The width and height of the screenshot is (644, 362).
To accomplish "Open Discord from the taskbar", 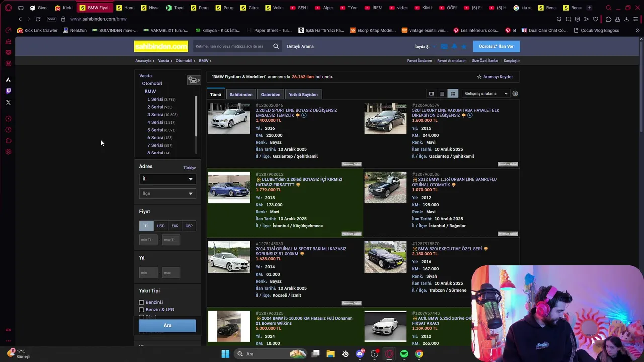I will (360, 354).
